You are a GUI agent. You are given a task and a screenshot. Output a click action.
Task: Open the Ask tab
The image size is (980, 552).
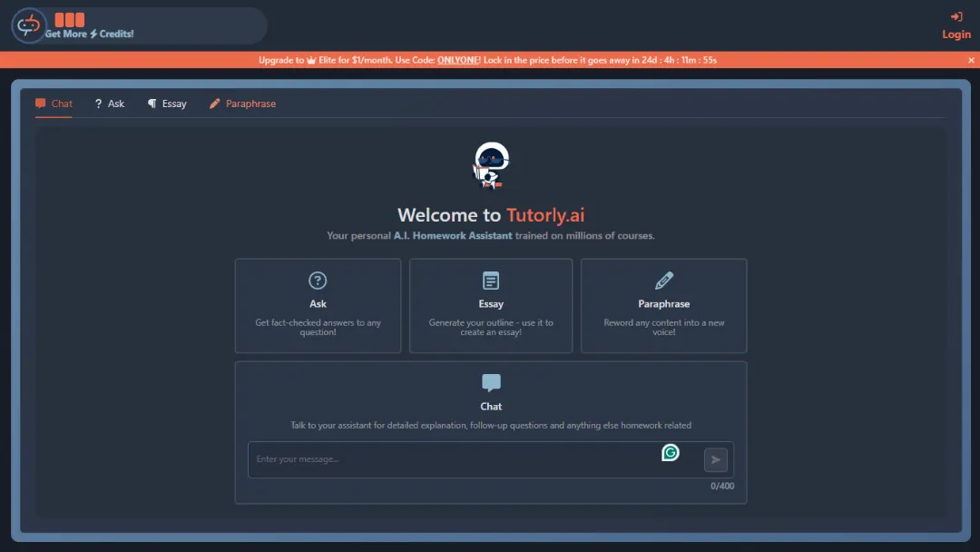click(110, 103)
